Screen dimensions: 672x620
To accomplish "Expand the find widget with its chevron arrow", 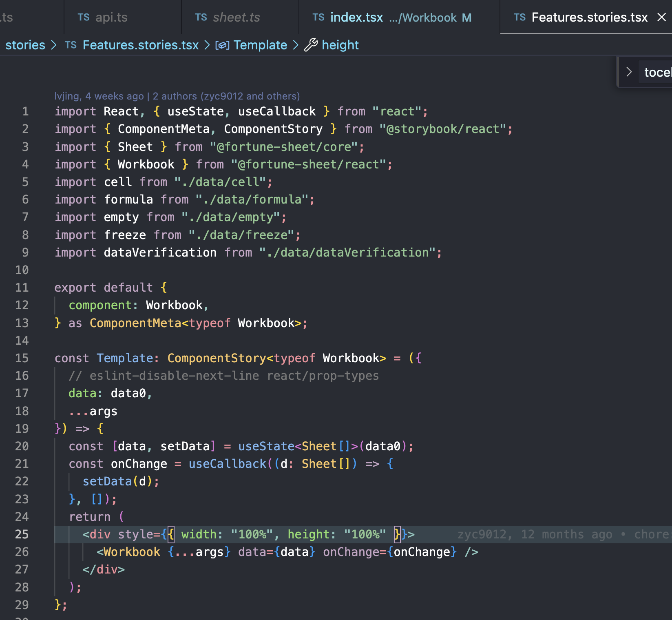I will click(629, 72).
